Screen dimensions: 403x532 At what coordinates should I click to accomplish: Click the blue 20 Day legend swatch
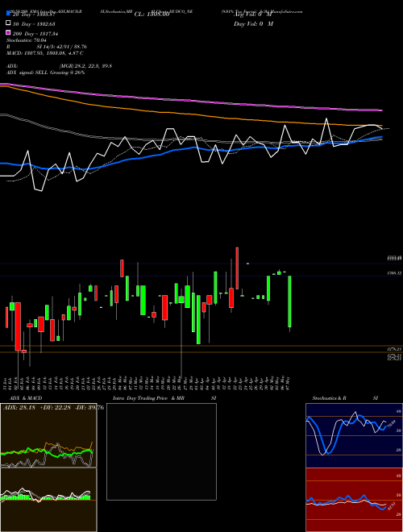[8, 14]
